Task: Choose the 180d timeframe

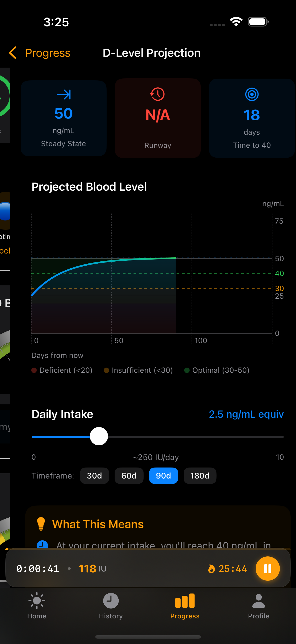Action: point(200,476)
